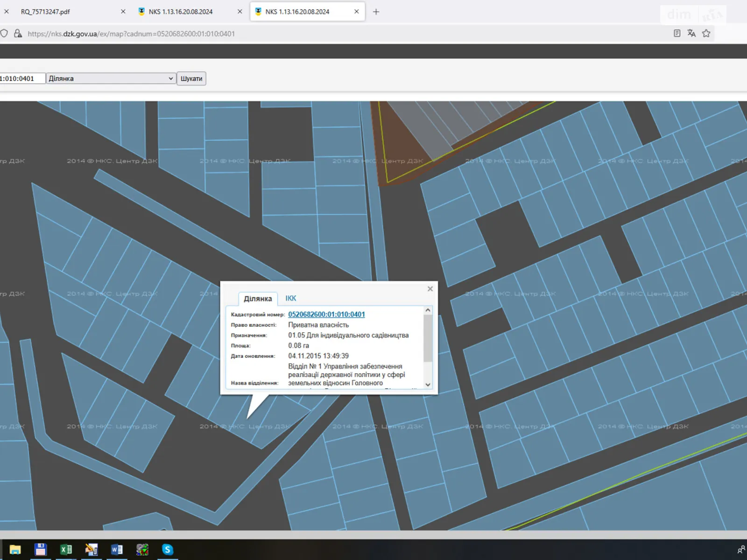Click popup scrollbar up arrow
Viewport: 747px width, 560px height.
pos(428,310)
